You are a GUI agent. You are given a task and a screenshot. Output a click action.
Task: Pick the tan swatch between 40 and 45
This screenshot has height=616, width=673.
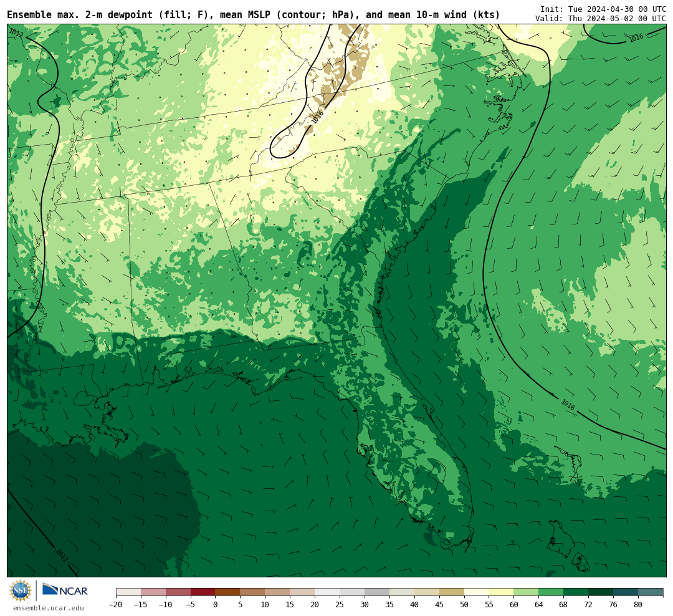point(427,592)
